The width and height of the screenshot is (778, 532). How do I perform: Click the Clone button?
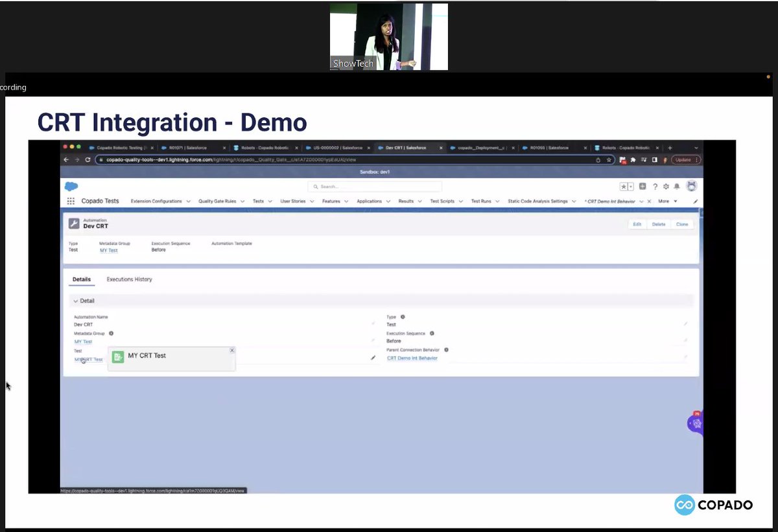[682, 224]
